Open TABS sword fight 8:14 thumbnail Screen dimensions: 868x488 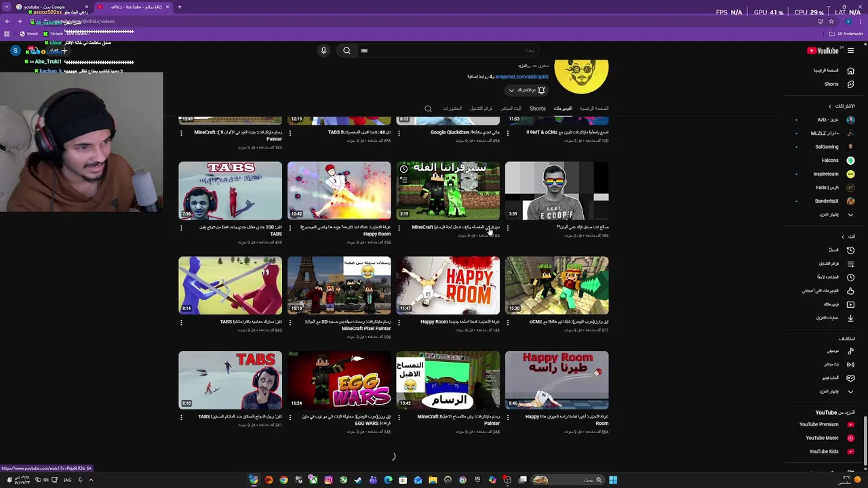pyautogui.click(x=231, y=285)
